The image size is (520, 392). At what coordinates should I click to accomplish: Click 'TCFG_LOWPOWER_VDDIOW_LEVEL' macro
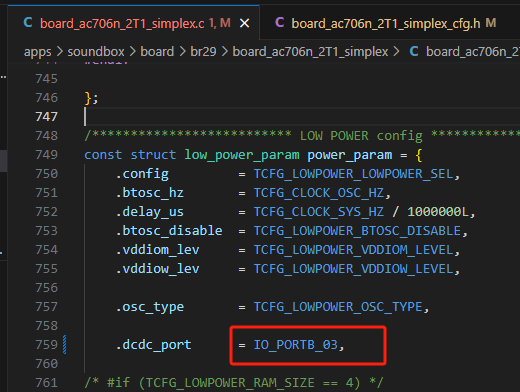(353, 269)
